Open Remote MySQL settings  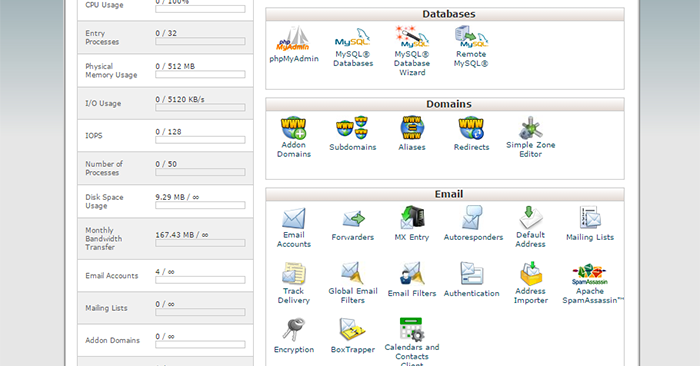coord(471,47)
